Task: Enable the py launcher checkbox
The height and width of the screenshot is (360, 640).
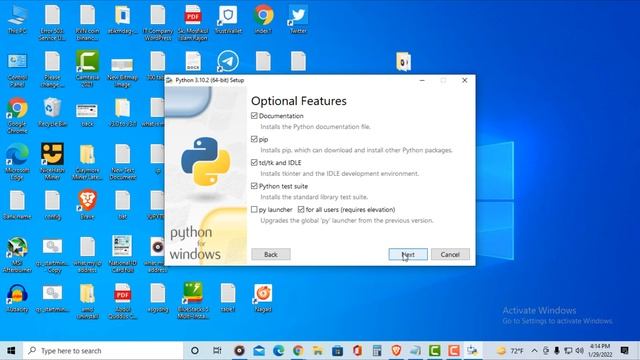Action: 254,209
